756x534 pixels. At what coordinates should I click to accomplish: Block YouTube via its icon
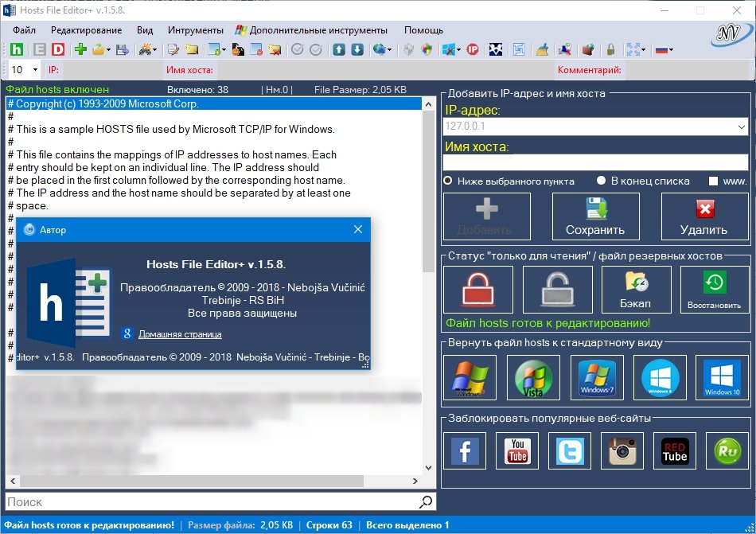pos(517,450)
